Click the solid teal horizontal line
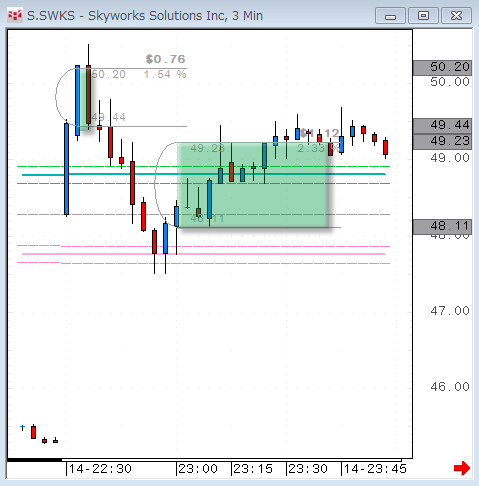Image resolution: width=479 pixels, height=486 pixels. [203, 174]
